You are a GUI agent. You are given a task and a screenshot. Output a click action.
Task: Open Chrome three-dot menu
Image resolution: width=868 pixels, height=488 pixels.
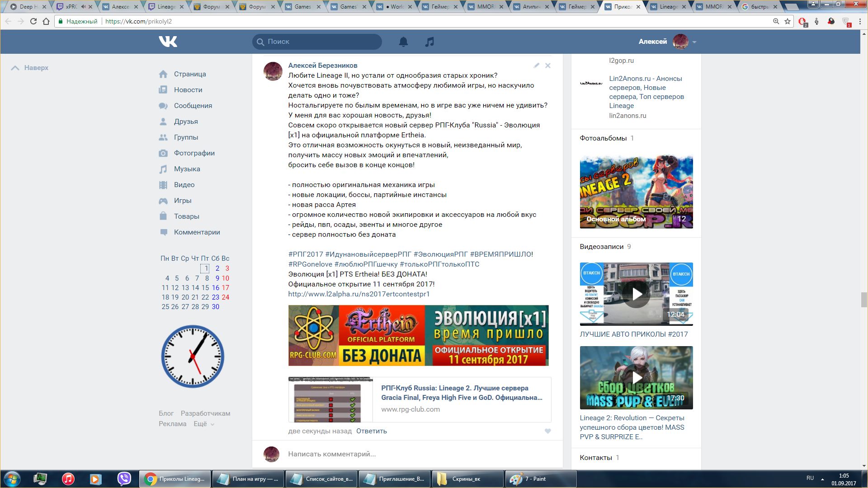(860, 21)
